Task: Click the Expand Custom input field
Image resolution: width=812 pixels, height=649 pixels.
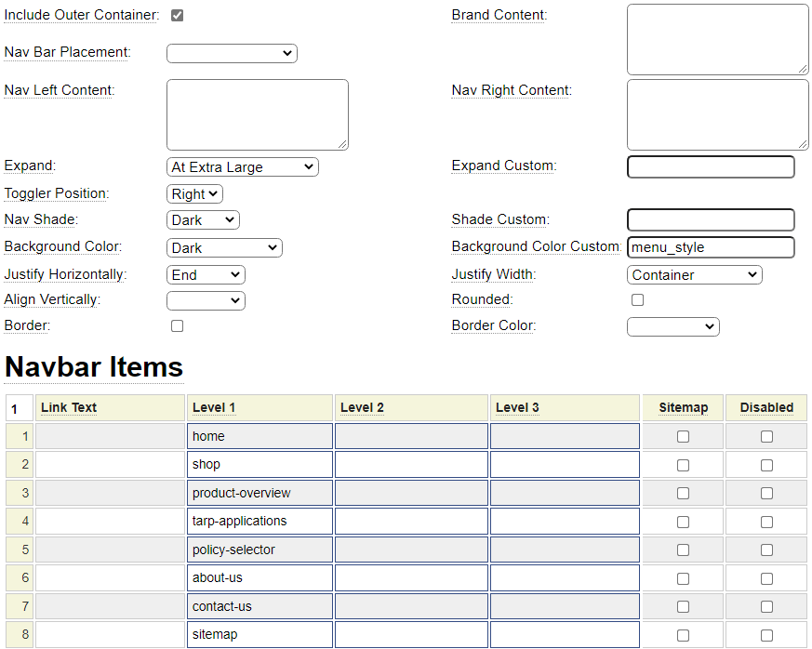Action: 711,166
